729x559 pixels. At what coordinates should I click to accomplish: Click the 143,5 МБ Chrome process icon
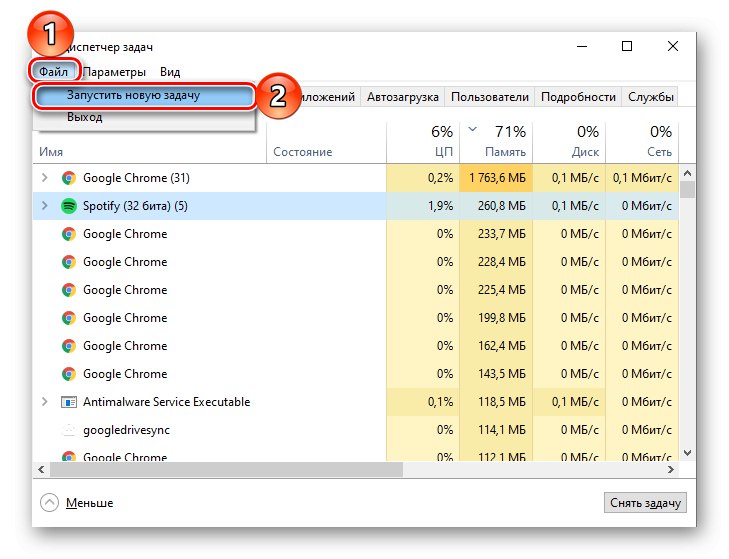click(x=69, y=374)
